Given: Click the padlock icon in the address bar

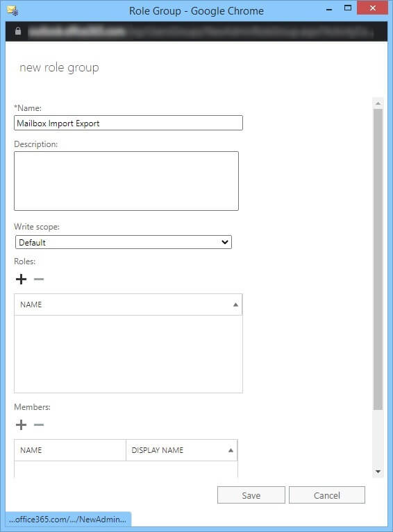Looking at the screenshot, I should [18, 31].
